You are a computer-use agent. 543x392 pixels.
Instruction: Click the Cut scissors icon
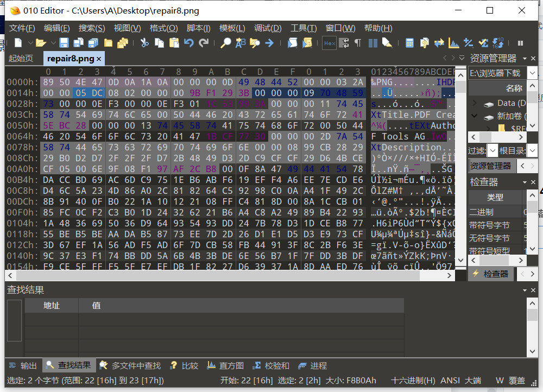pos(144,43)
